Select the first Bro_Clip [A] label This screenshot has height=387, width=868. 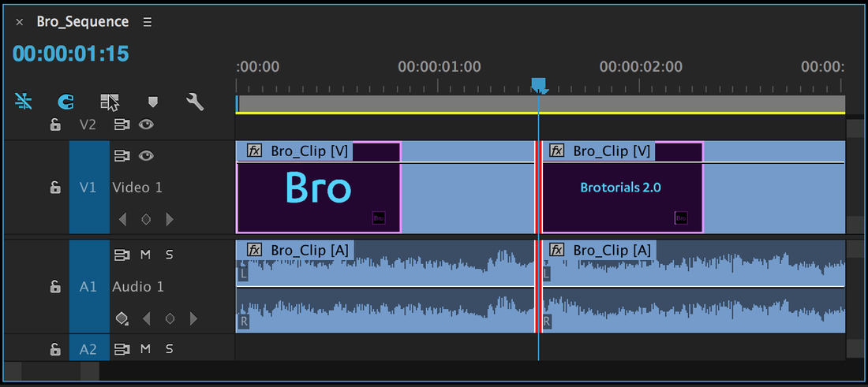(309, 251)
